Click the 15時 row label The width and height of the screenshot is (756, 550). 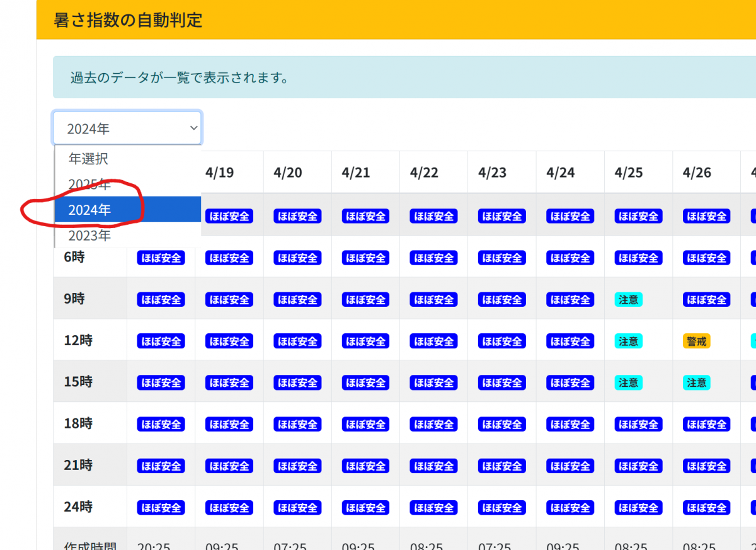click(x=78, y=382)
